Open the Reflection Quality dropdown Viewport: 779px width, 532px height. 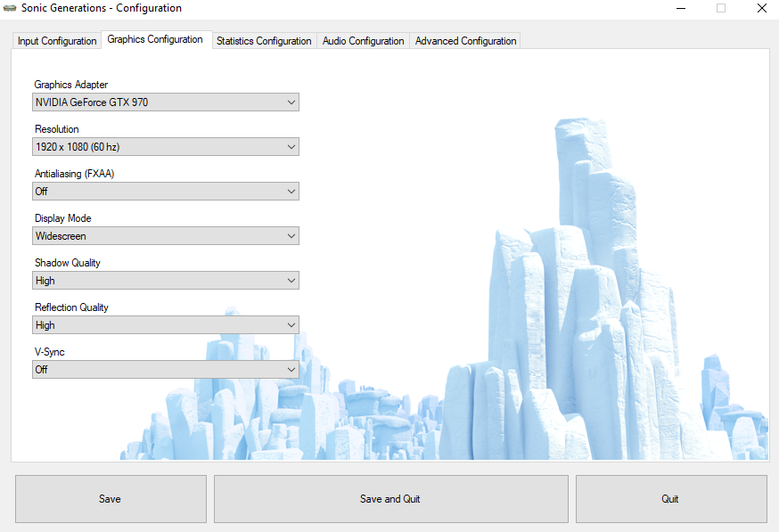[166, 325]
